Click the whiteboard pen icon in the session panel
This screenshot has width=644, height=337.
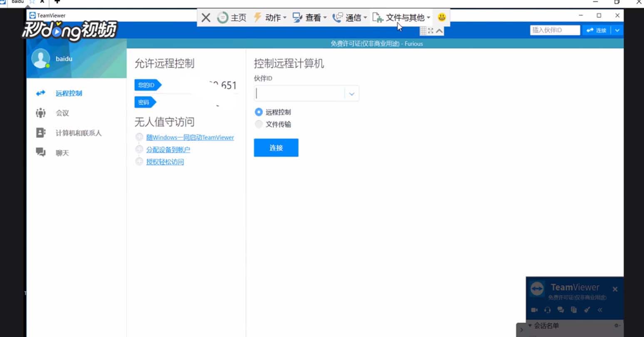pyautogui.click(x=587, y=310)
